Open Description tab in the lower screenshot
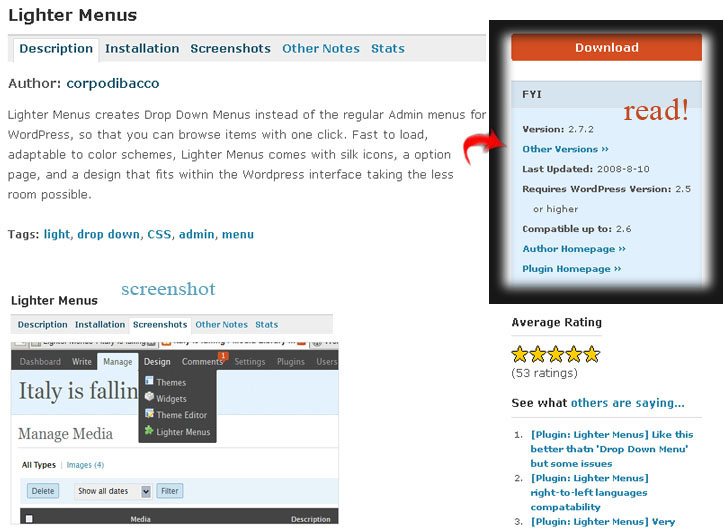Screen dimensions: 724x528 tap(42, 325)
